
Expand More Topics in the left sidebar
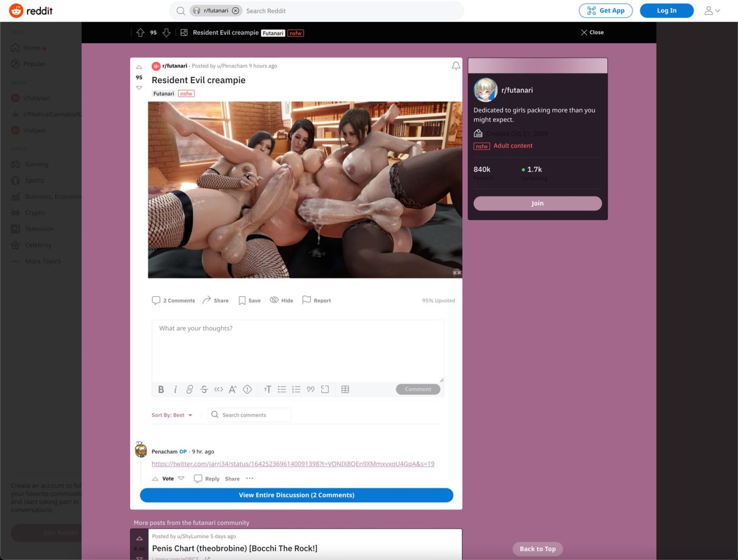pos(37,261)
